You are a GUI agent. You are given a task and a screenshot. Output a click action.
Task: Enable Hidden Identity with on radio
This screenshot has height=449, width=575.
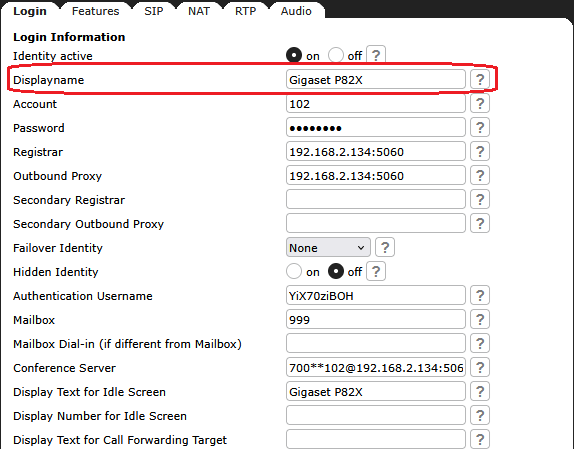[294, 271]
